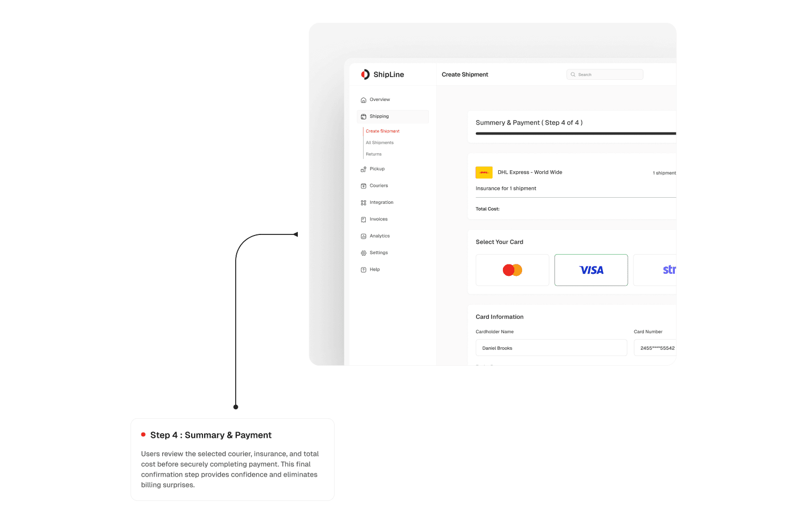Select the Visa card option
This screenshot has height=532, width=808.
click(591, 270)
